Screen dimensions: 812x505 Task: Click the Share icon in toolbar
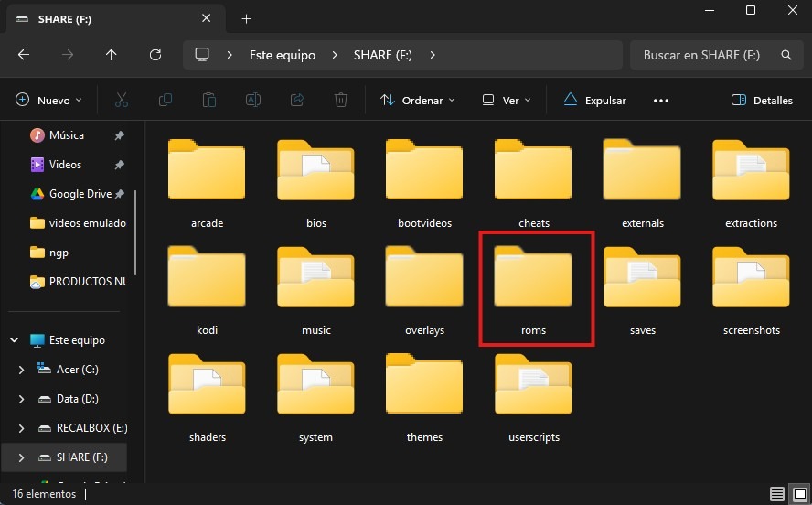297,100
